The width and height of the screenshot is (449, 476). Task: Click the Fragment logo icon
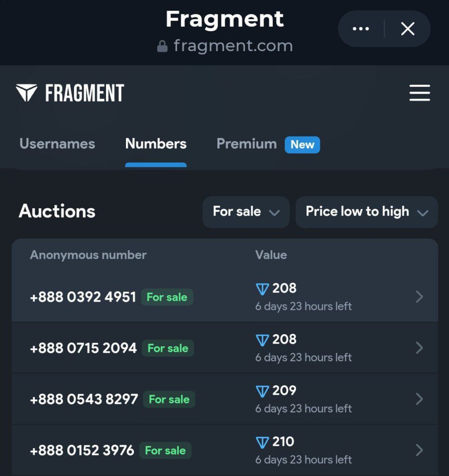pos(26,93)
